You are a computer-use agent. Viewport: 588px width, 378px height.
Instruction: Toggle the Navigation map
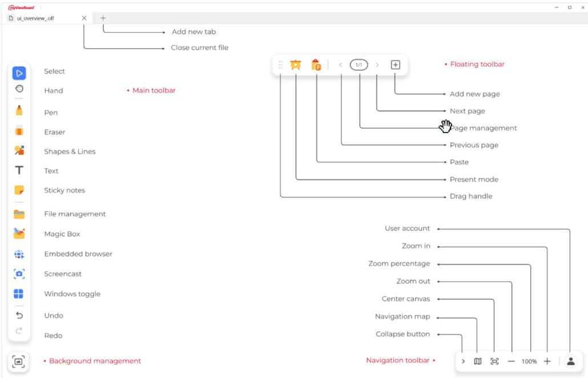478,361
